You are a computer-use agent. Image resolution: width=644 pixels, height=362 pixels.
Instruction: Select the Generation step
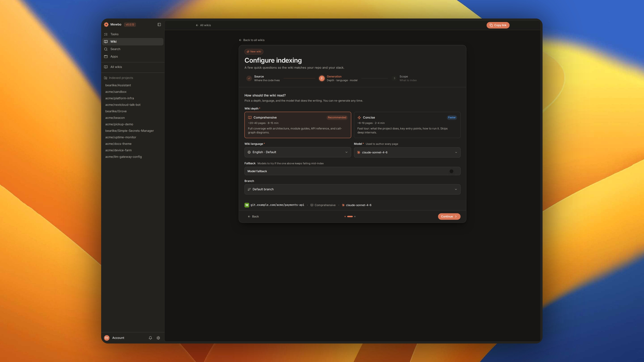[338, 78]
